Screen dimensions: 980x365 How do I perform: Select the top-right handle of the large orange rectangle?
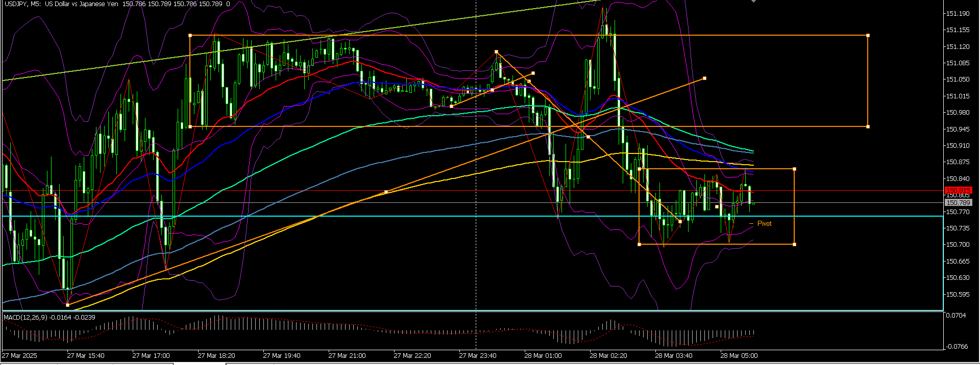click(x=868, y=36)
